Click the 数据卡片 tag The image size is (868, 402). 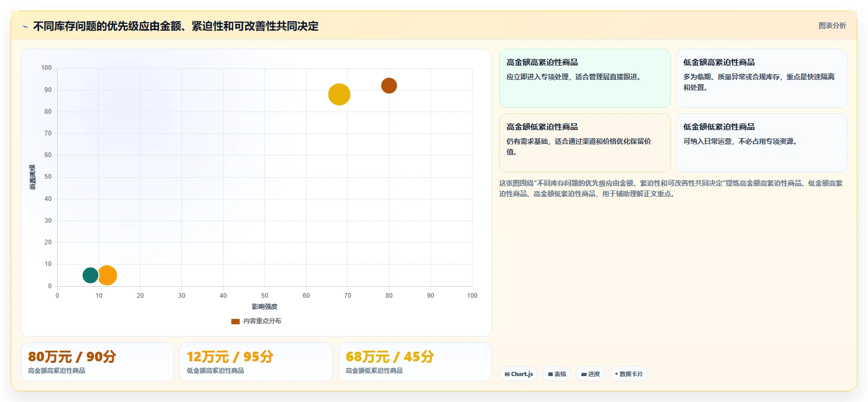coord(629,374)
